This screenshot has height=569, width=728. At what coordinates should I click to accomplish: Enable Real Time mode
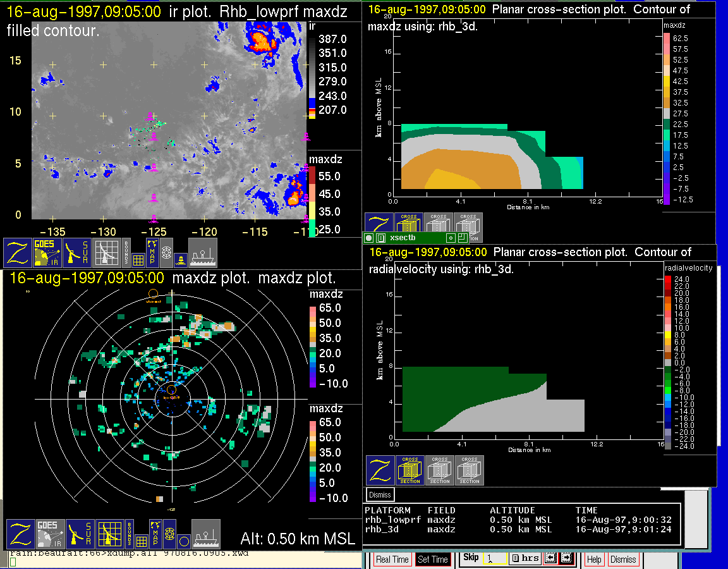click(392, 560)
